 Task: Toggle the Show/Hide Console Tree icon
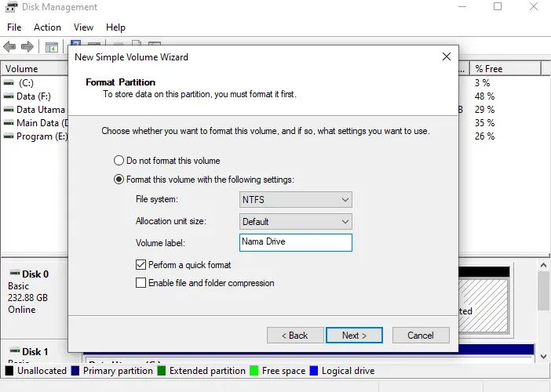pos(52,47)
